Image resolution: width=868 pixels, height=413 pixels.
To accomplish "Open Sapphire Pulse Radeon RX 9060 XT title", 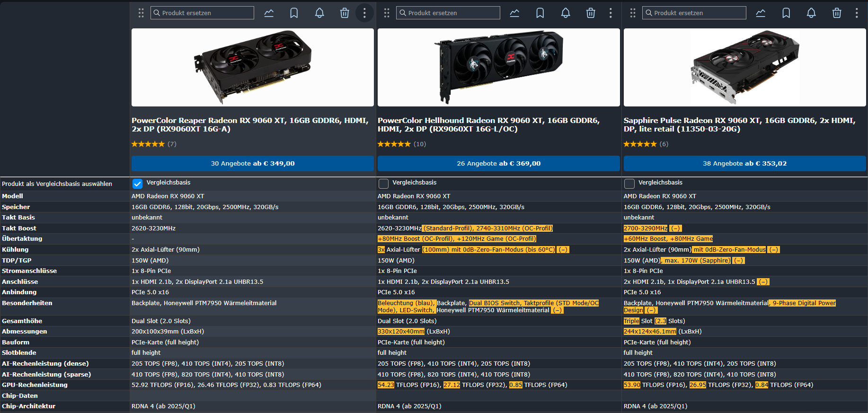I will pyautogui.click(x=739, y=124).
